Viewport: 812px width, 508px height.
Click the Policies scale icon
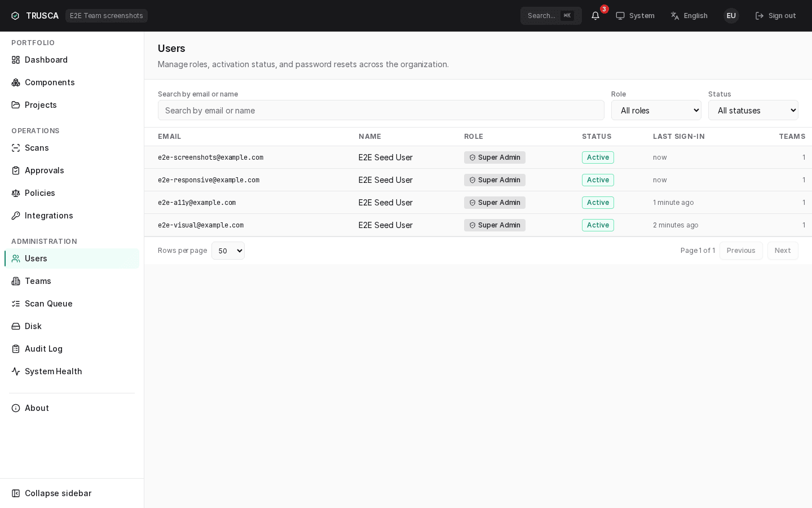(16, 193)
